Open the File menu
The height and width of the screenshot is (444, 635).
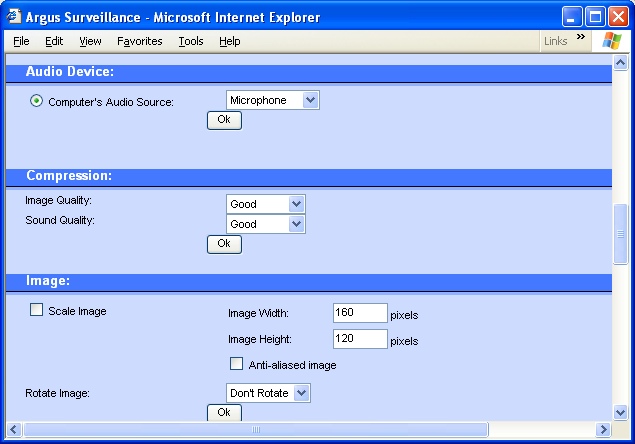21,41
